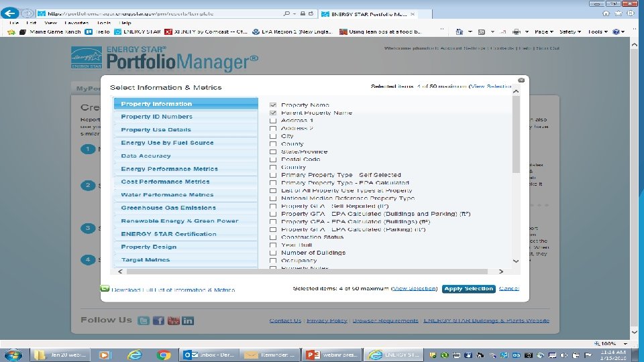Click the browser back arrow button
Screen dimensions: 644x362
(10, 13)
